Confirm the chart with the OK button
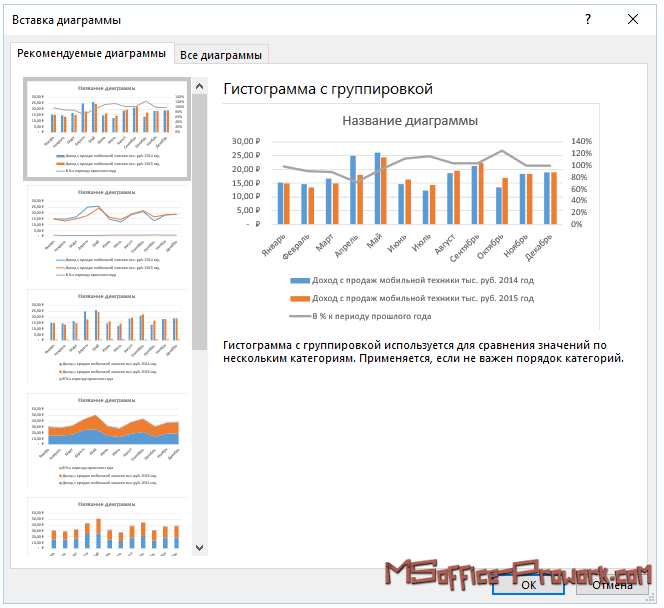Image resolution: width=664 pixels, height=608 pixels. click(528, 585)
